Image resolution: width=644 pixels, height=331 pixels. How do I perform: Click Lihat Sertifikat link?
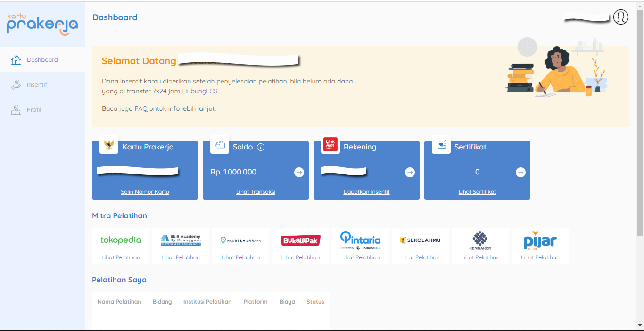click(477, 192)
